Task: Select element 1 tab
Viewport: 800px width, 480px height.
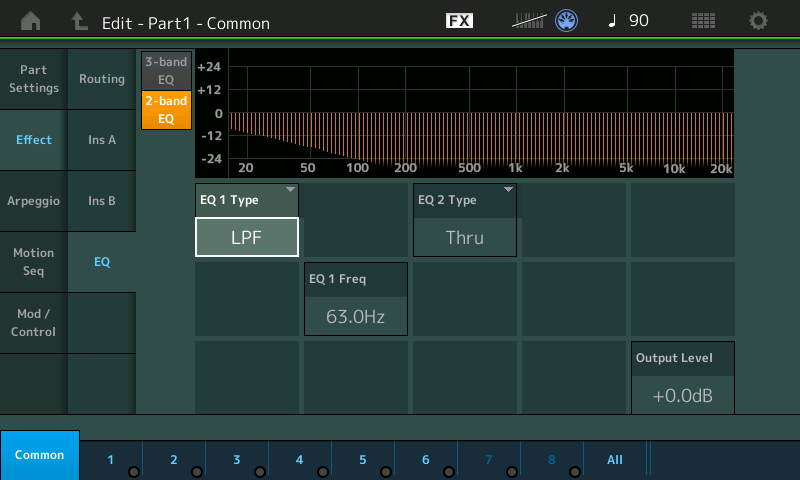Action: [x=111, y=460]
